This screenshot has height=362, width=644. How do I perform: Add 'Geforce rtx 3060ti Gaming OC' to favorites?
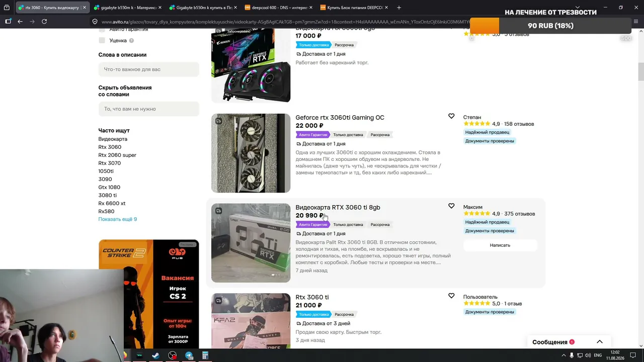point(451,116)
